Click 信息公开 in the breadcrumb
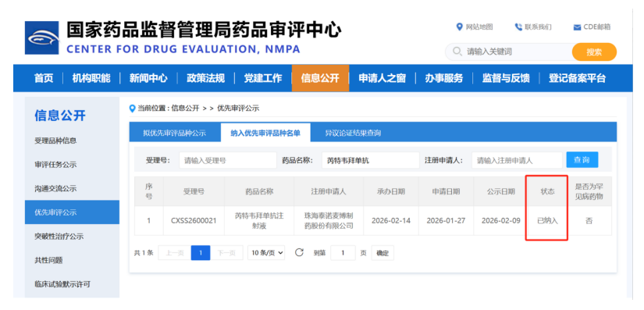The height and width of the screenshot is (310, 644). [185, 109]
